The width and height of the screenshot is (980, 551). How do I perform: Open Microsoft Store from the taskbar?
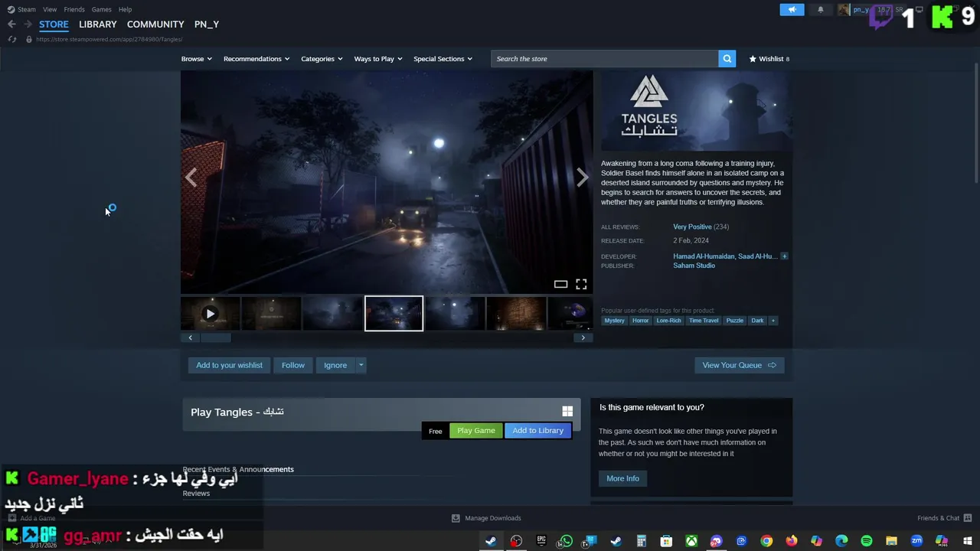666,541
